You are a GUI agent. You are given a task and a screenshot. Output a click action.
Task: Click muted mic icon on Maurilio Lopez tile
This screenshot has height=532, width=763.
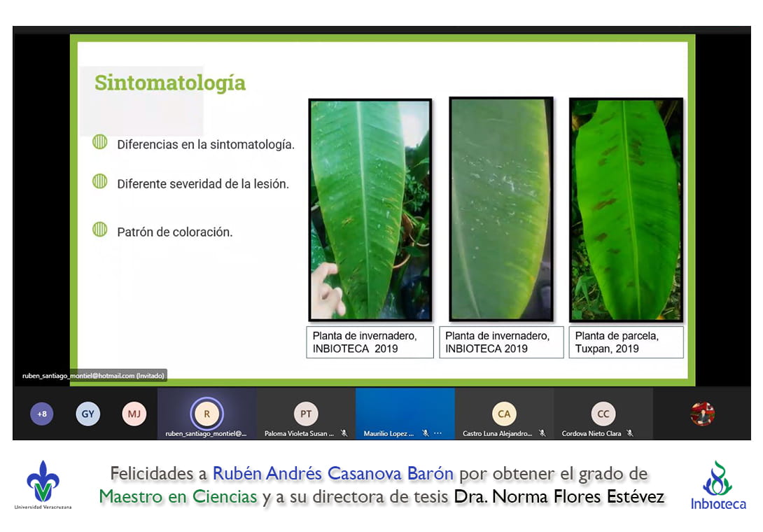coord(425,433)
